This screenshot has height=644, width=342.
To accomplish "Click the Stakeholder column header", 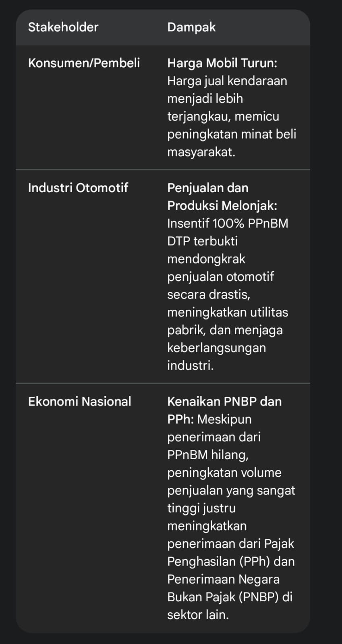I will pos(63,27).
